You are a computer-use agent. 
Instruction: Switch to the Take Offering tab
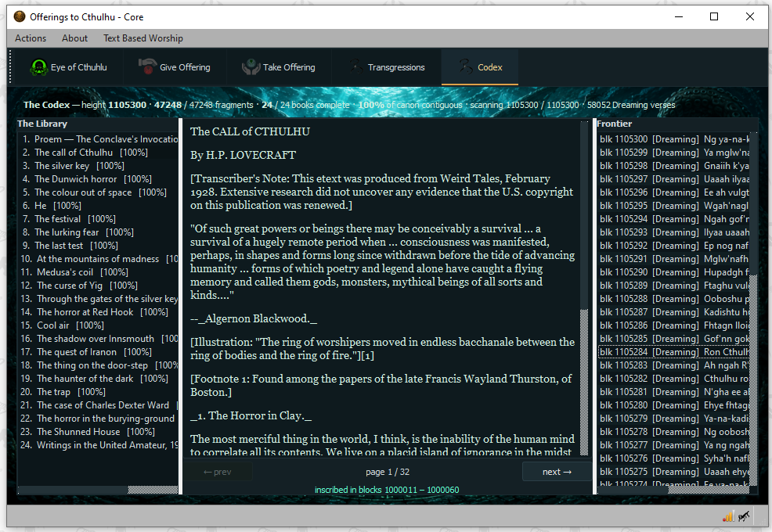279,67
